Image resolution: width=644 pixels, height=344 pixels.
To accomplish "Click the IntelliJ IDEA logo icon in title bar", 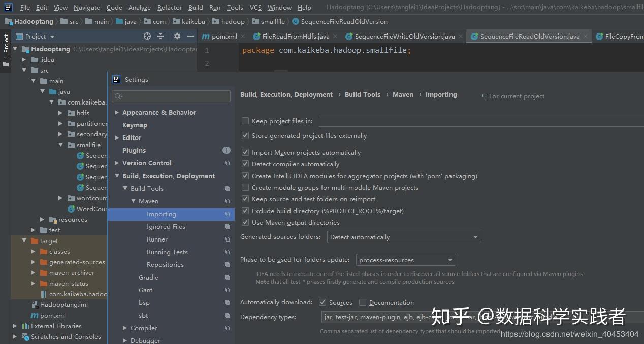I will point(8,7).
